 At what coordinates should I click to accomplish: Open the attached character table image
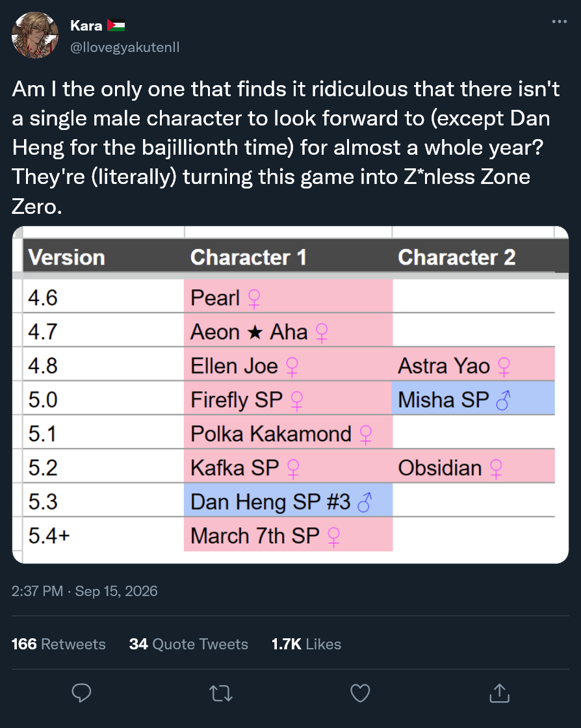(290, 395)
